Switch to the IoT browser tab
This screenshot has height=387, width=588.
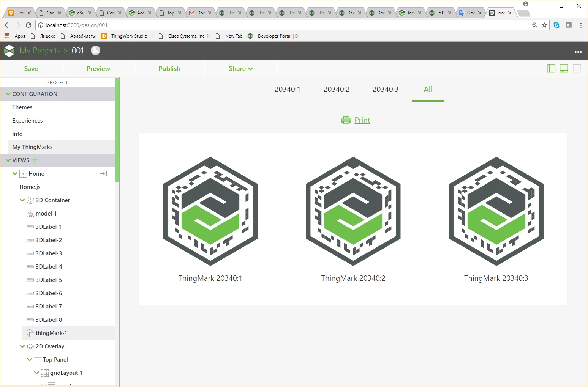(x=441, y=13)
